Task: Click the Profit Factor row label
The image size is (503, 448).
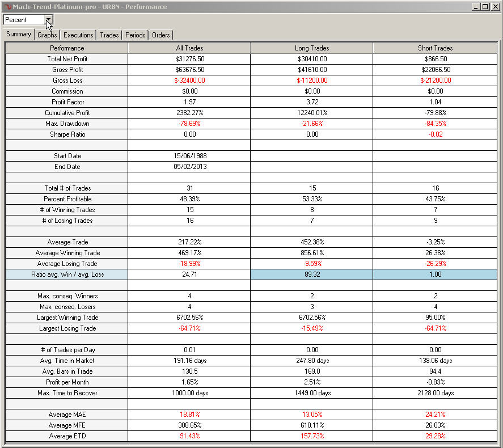Action: [x=66, y=102]
